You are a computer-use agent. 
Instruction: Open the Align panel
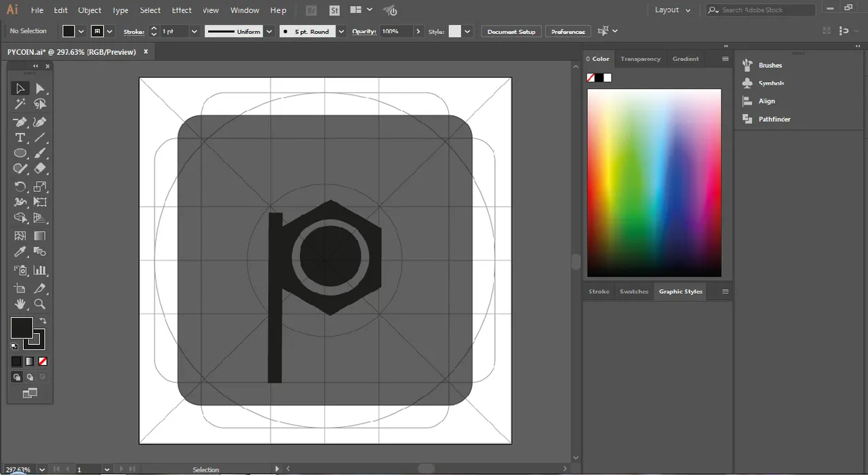(x=759, y=101)
